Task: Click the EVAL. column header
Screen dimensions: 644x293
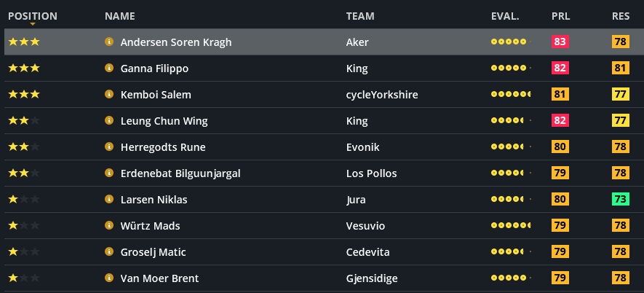Action: (x=505, y=16)
